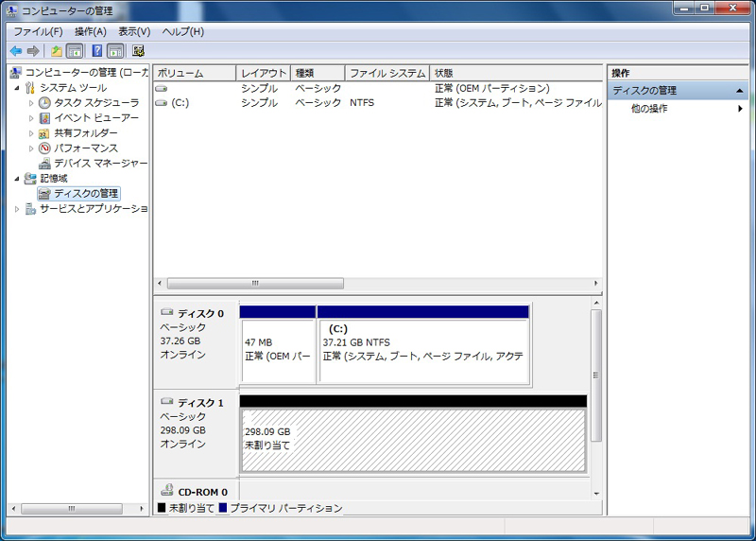756x541 pixels.
Task: Click right arrow of console tree scrollbar
Action: 141,509
